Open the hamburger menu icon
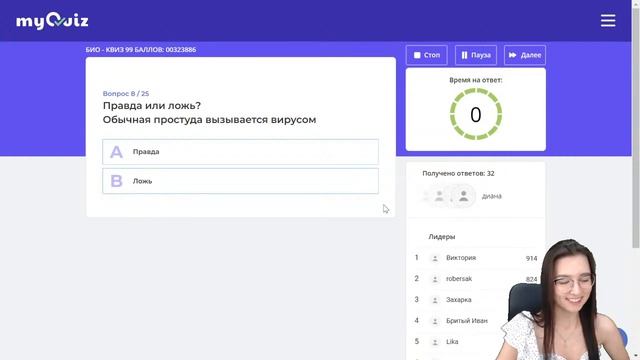 [x=608, y=20]
